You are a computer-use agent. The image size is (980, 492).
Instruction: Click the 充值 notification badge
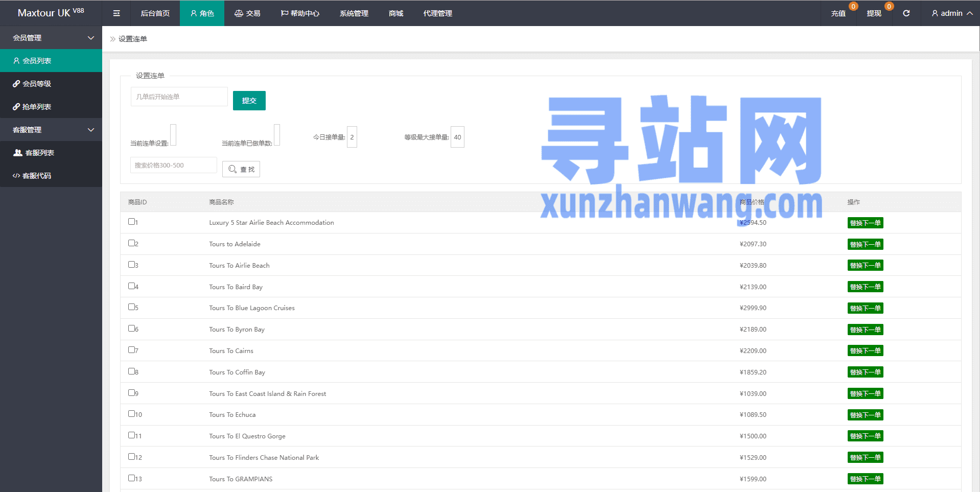point(853,6)
